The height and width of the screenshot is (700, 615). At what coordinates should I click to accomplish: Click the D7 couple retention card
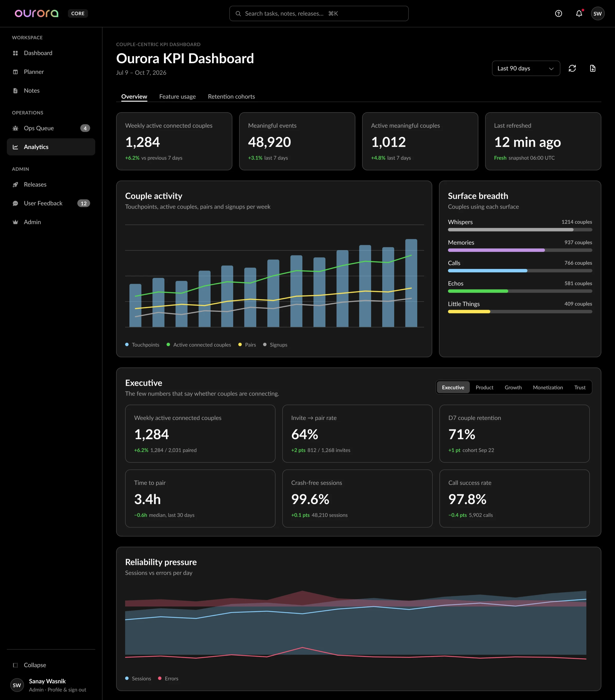pos(514,434)
